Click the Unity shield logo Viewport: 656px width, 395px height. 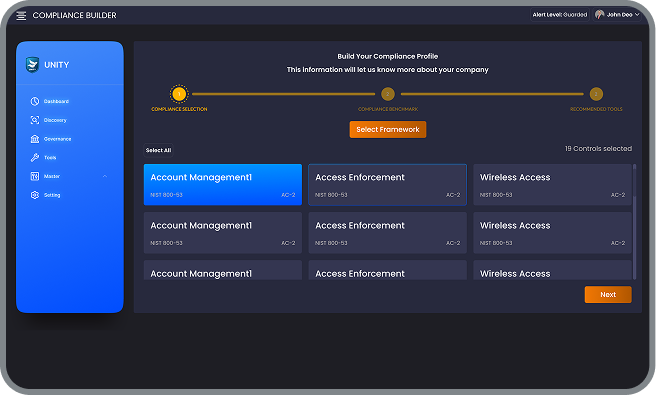32,65
